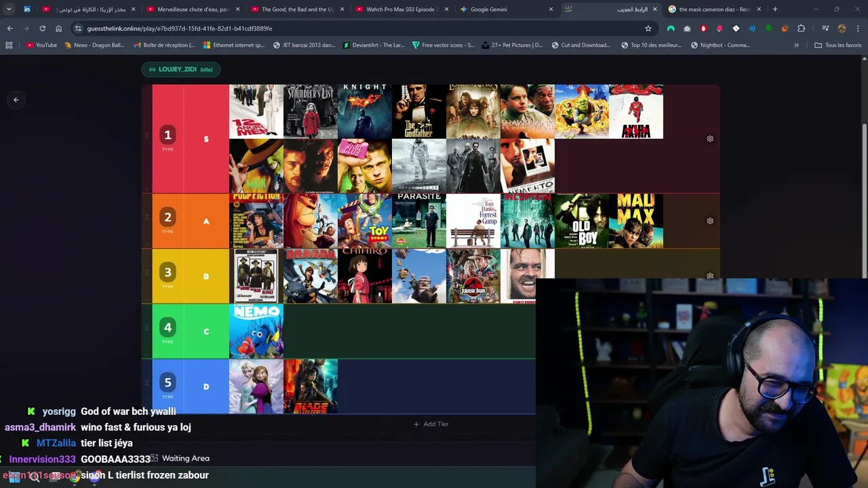Select the Chihiro poster in B tier

tap(365, 276)
